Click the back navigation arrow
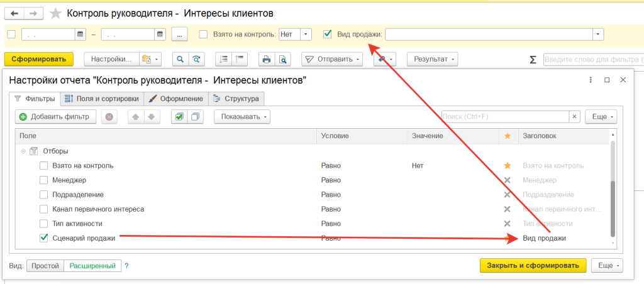644x284 pixels. click(15, 13)
